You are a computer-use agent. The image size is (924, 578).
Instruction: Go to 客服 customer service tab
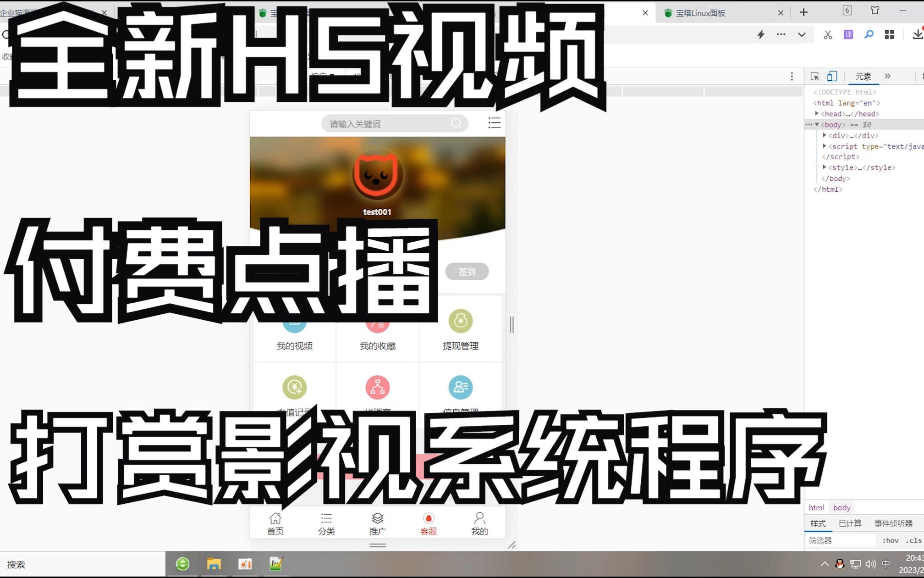pos(429,524)
